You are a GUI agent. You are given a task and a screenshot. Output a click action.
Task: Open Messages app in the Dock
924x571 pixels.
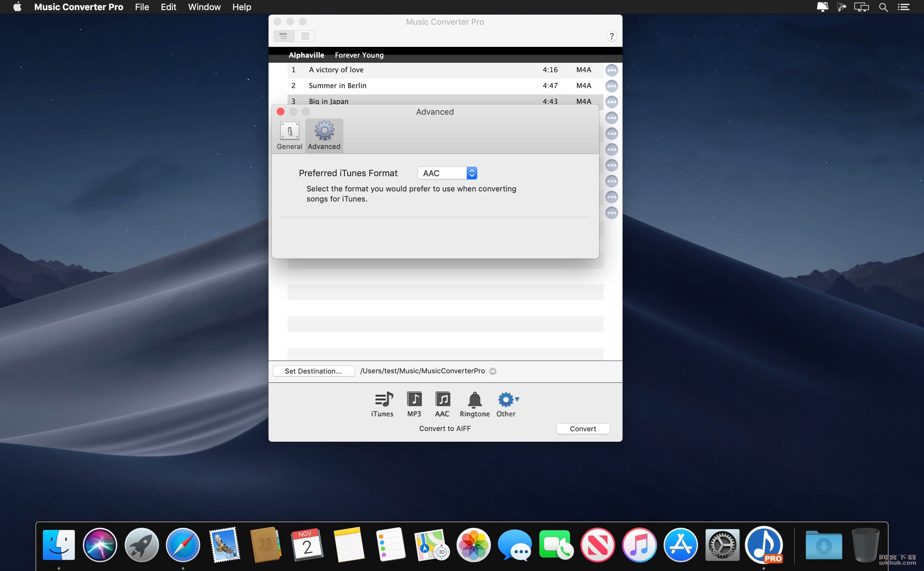click(515, 545)
